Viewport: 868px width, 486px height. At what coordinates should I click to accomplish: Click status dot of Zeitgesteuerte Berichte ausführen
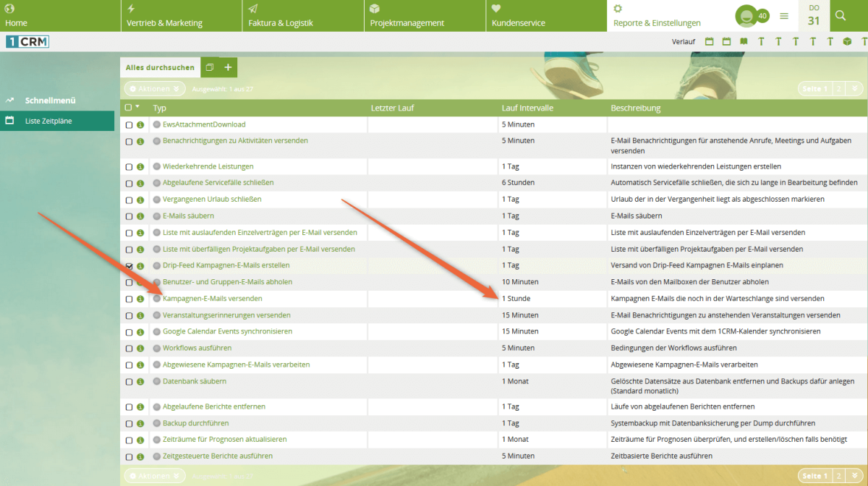coord(156,457)
